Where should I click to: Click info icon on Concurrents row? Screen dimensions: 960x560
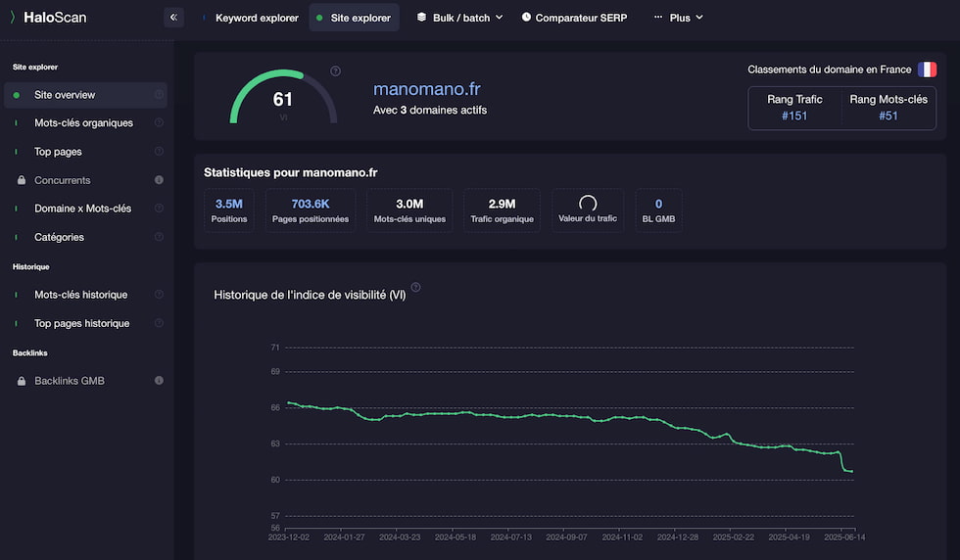[x=159, y=180]
